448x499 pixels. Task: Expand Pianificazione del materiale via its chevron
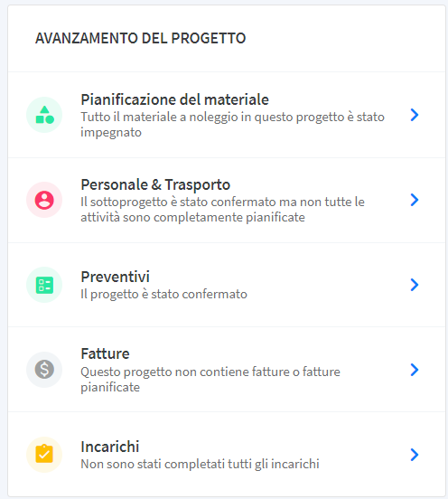[415, 115]
